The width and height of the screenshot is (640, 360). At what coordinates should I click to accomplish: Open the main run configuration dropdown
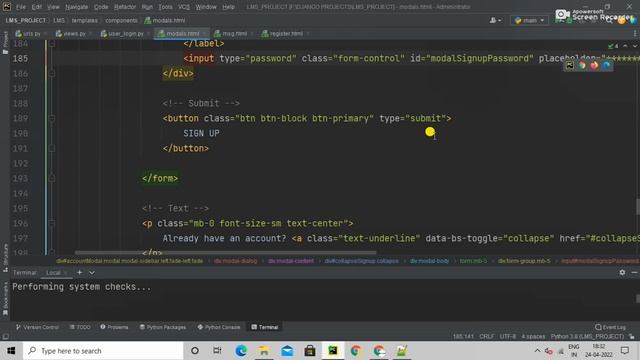tap(529, 20)
